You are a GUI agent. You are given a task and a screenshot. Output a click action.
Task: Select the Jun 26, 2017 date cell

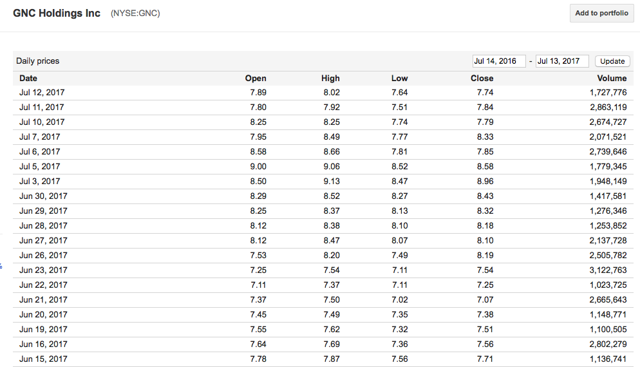(x=43, y=255)
